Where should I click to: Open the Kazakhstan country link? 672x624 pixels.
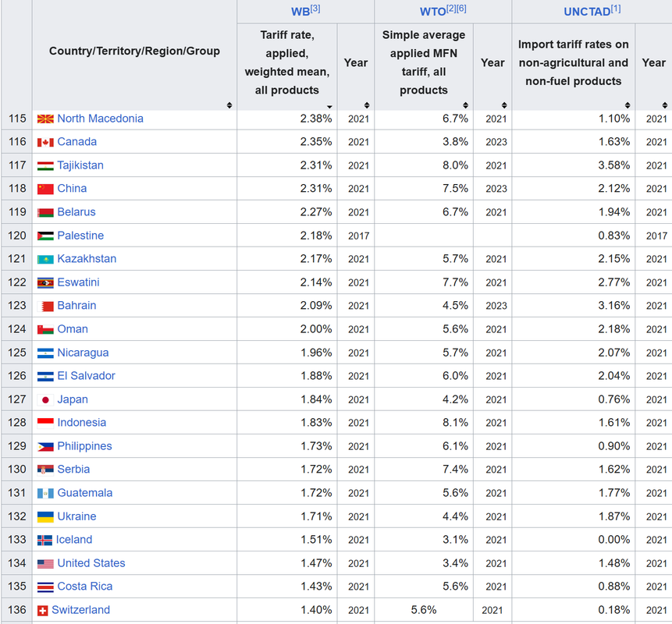[x=87, y=259]
